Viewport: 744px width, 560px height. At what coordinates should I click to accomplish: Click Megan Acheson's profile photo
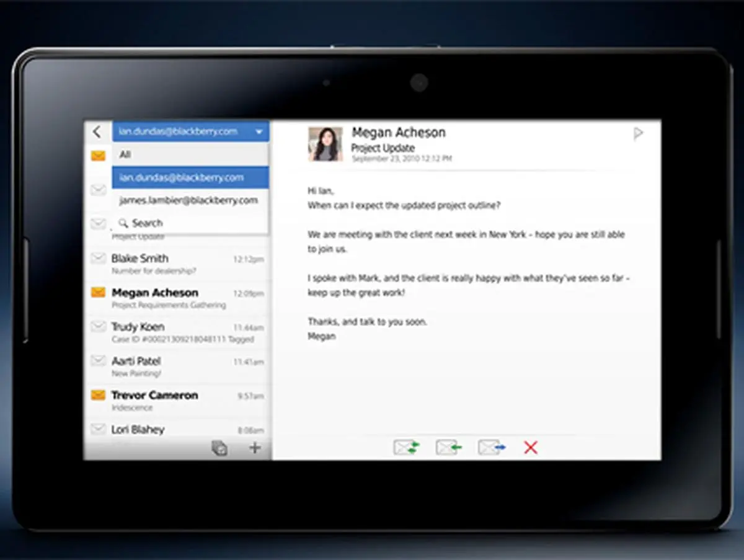click(x=325, y=144)
